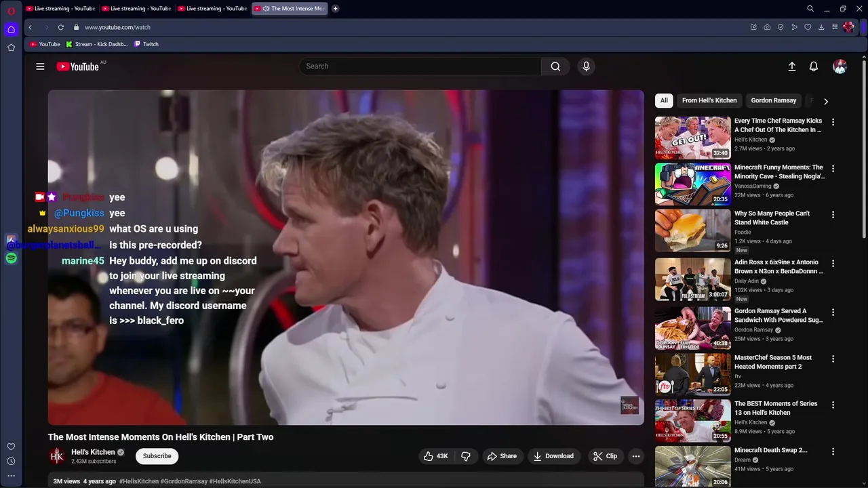The width and height of the screenshot is (868, 488).
Task: Open options for Minecraft Funny Moments video
Action: click(833, 168)
